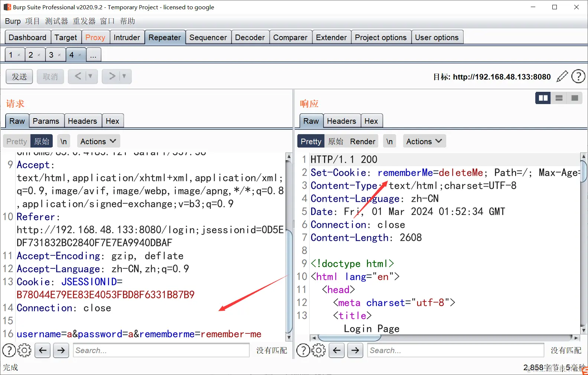The height and width of the screenshot is (375, 588).
Task: Switch request view to 原始 mode
Action: 42,141
